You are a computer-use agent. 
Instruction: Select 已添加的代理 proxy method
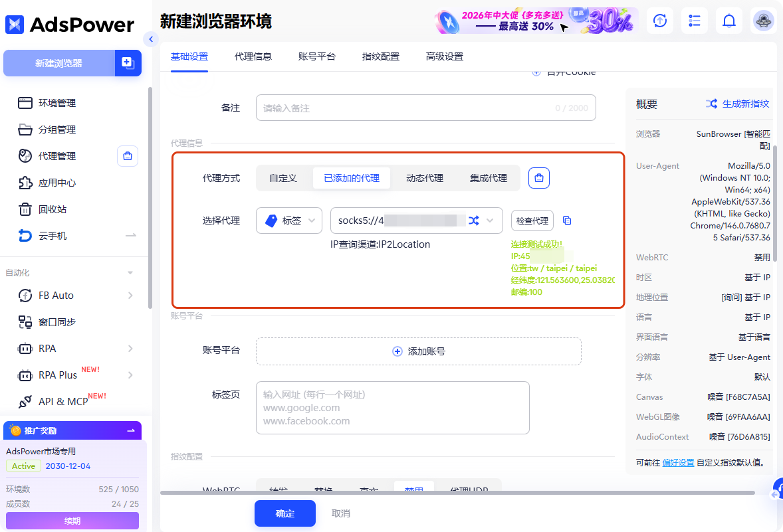click(352, 178)
